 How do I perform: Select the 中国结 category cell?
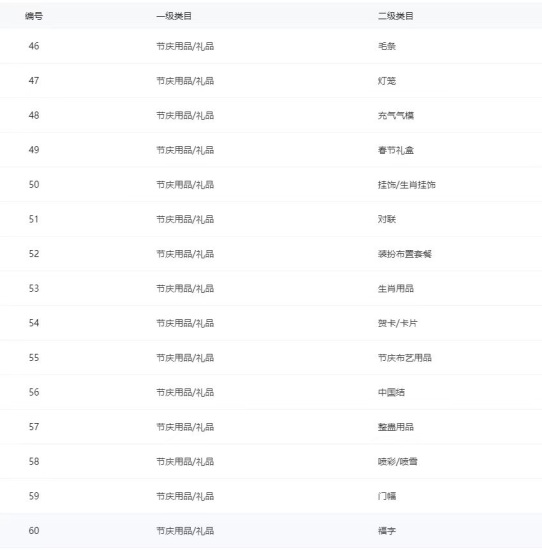click(x=392, y=393)
